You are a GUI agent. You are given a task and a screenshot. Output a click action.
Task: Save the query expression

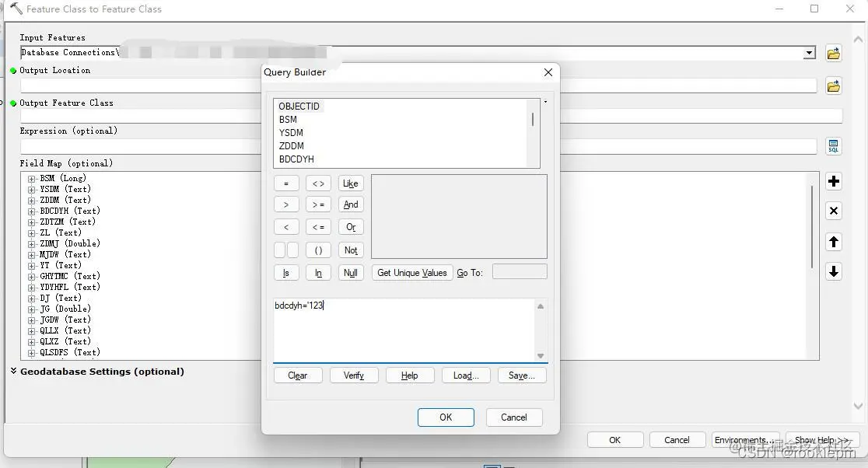(521, 375)
